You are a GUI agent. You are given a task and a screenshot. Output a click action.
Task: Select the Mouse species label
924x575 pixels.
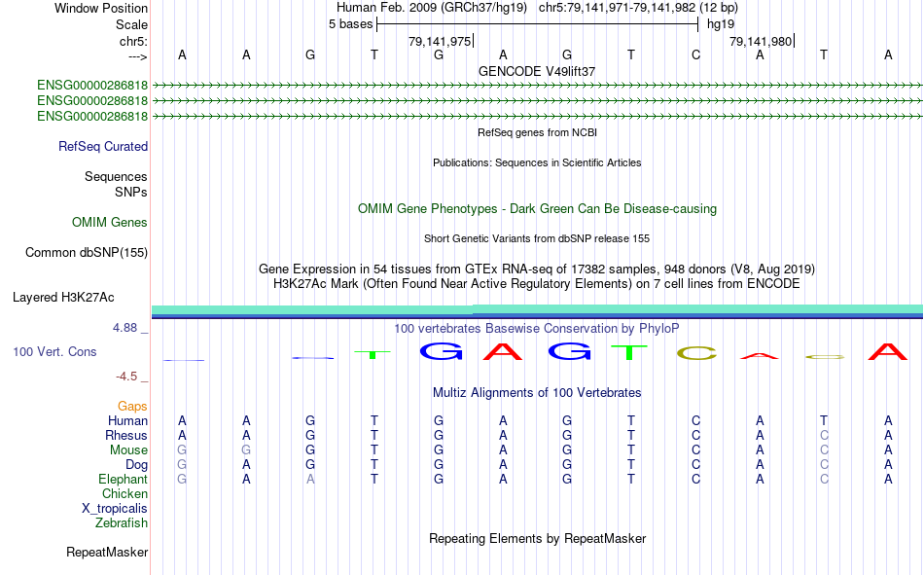128,449
